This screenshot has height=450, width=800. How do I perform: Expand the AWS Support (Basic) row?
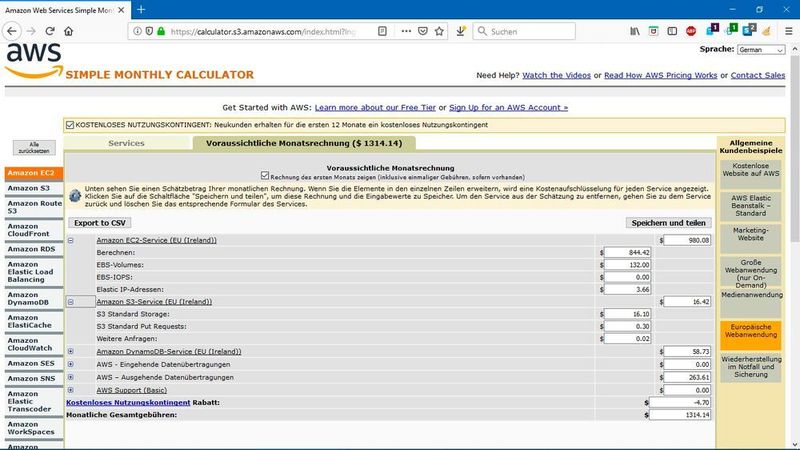coord(70,390)
